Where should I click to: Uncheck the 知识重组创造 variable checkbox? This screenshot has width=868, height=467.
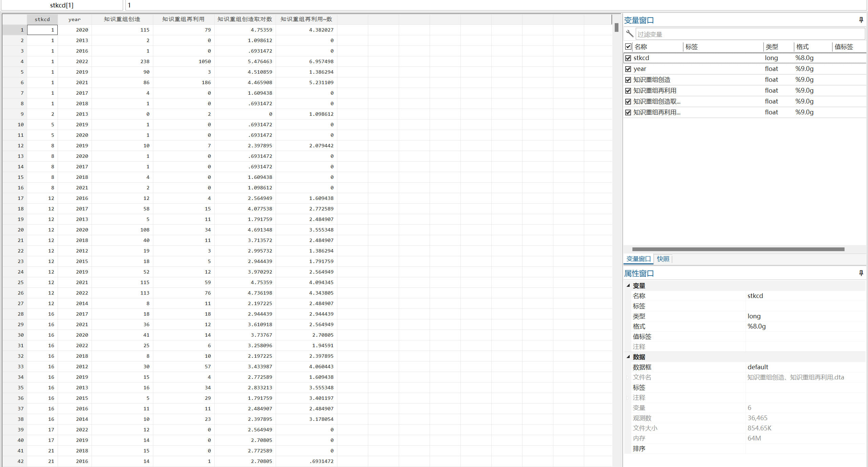coord(628,80)
